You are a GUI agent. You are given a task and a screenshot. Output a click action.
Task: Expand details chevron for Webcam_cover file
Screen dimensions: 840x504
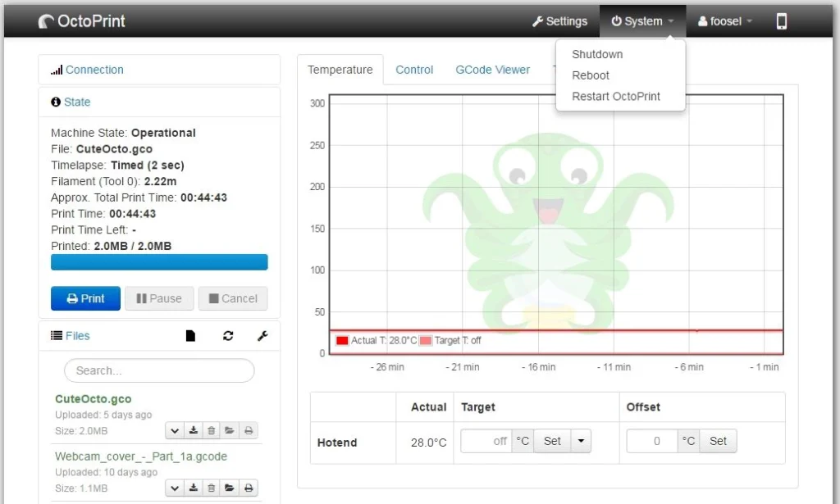tap(174, 488)
